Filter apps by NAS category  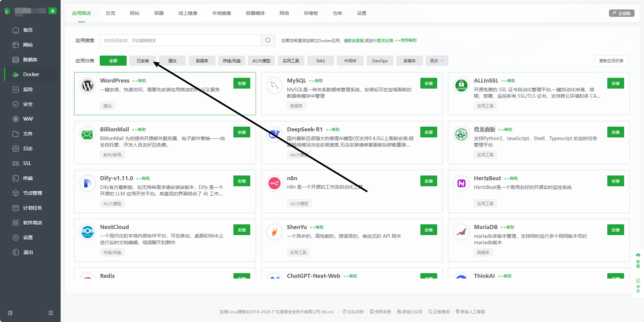pyautogui.click(x=321, y=61)
